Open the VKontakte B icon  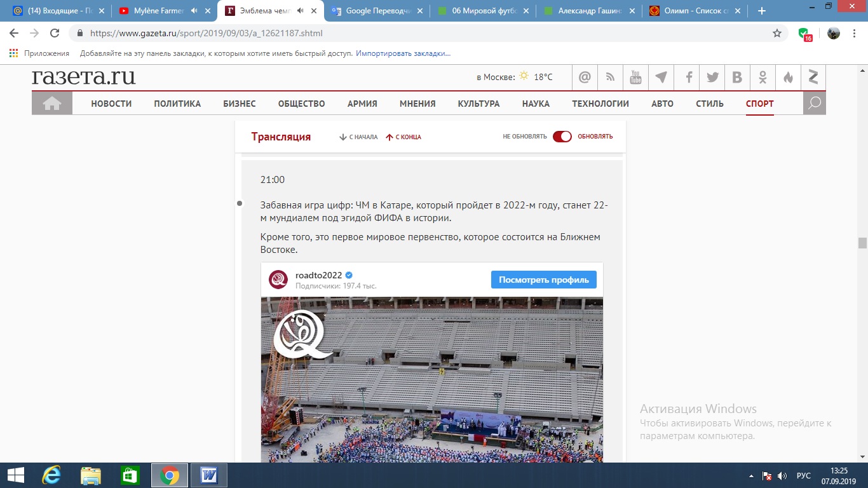coord(737,78)
